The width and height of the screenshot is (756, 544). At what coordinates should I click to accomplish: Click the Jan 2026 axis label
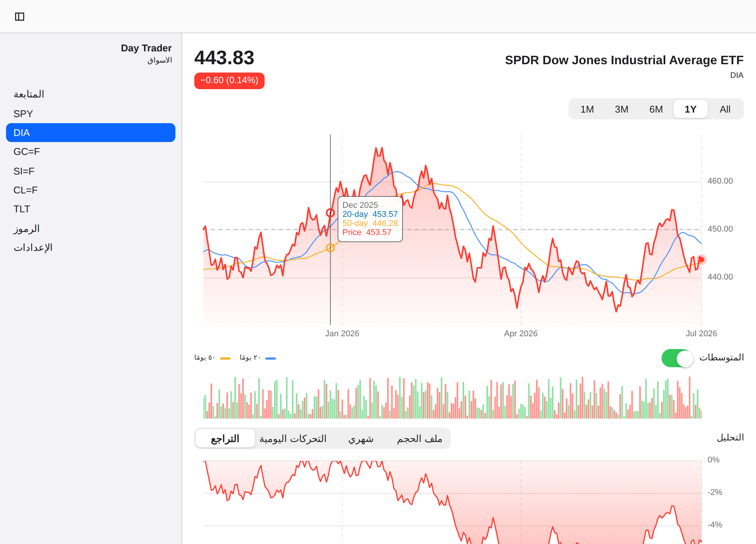(x=342, y=334)
